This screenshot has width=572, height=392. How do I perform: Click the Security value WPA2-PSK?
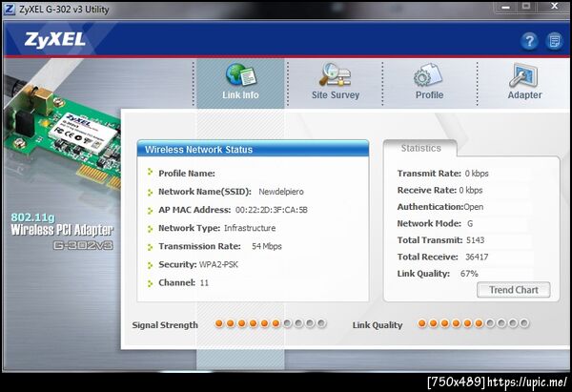218,264
